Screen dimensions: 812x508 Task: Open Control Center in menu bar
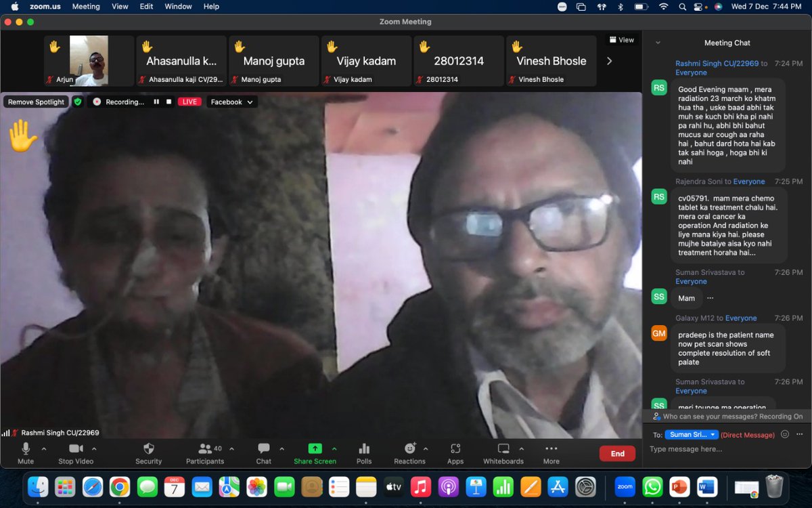(700, 6)
